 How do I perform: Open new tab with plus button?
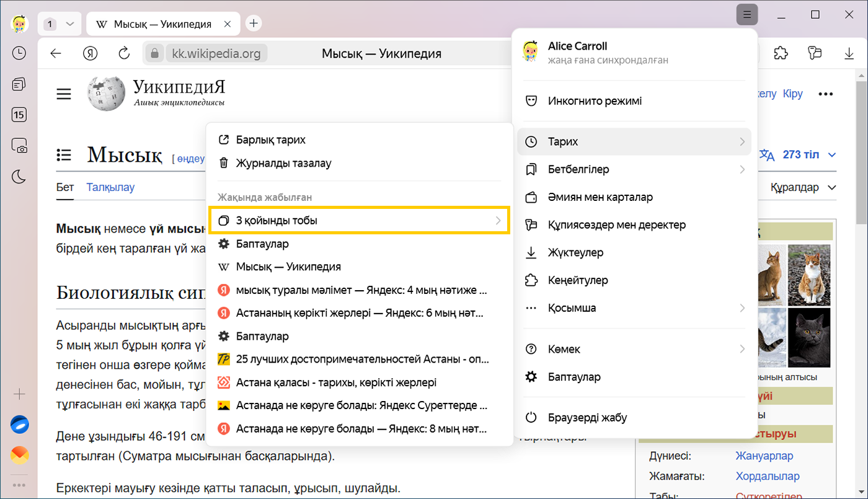[253, 24]
